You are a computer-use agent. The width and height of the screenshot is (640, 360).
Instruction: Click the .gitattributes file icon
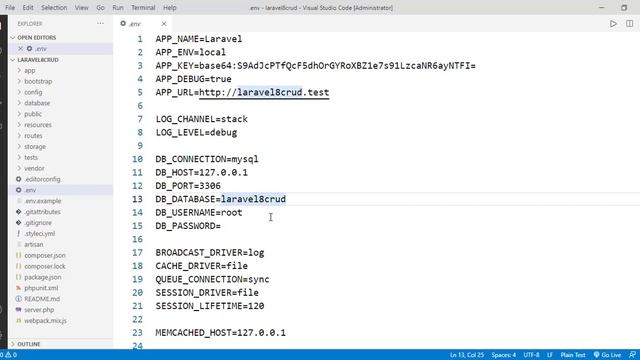click(18, 212)
